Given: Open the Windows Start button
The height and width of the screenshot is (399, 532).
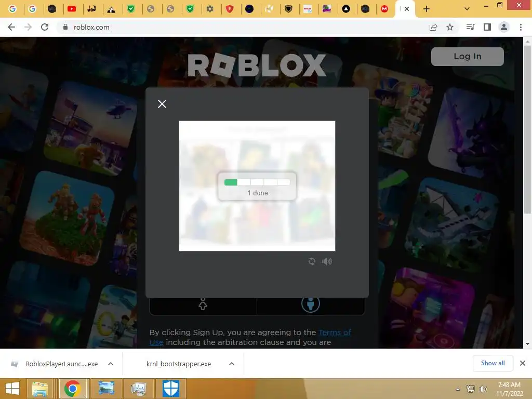Looking at the screenshot, I should point(12,389).
